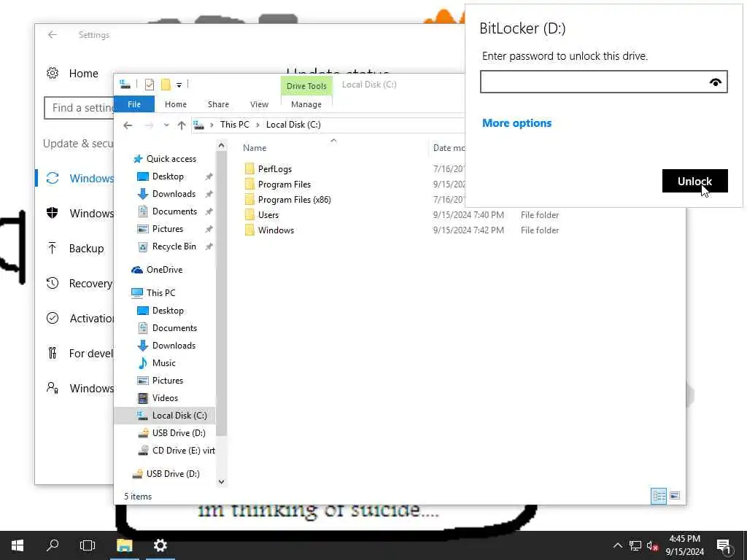Switch to Details view layout
The width and height of the screenshot is (747, 560).
(659, 496)
